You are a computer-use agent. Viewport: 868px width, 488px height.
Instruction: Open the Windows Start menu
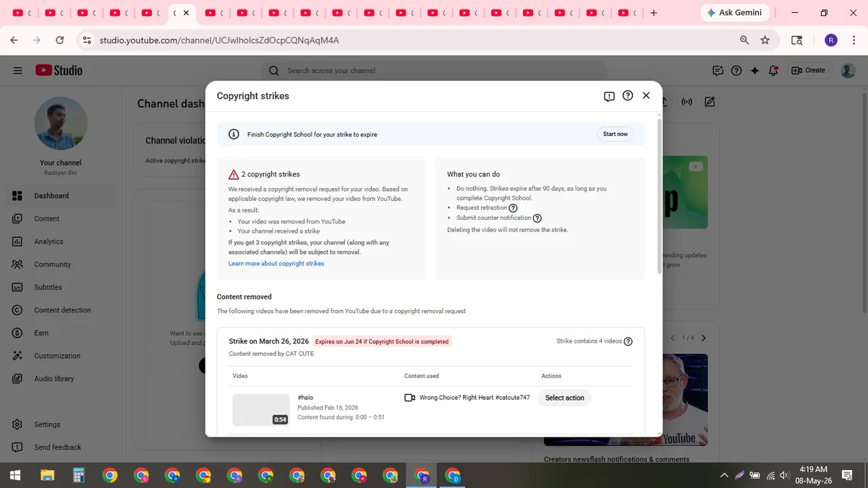[x=15, y=475]
